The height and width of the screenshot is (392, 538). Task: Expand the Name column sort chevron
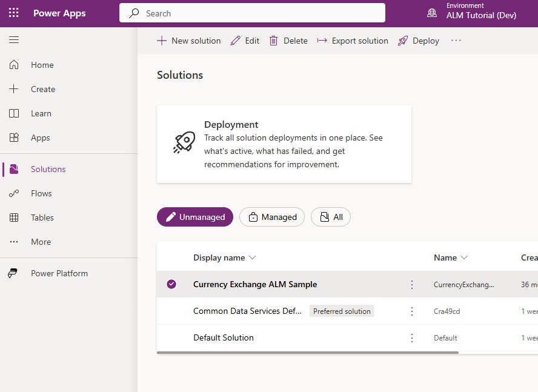point(464,257)
